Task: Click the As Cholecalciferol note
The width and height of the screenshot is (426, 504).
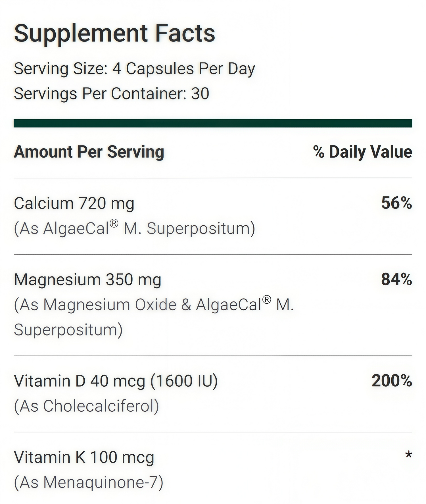Action: pos(86,406)
